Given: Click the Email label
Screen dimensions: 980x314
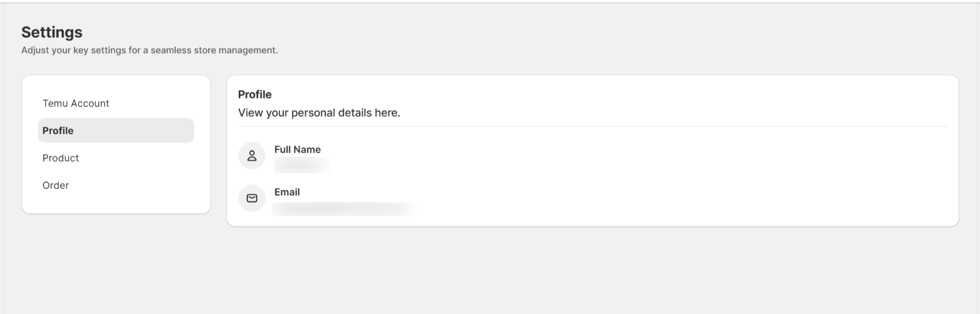Looking at the screenshot, I should [287, 192].
